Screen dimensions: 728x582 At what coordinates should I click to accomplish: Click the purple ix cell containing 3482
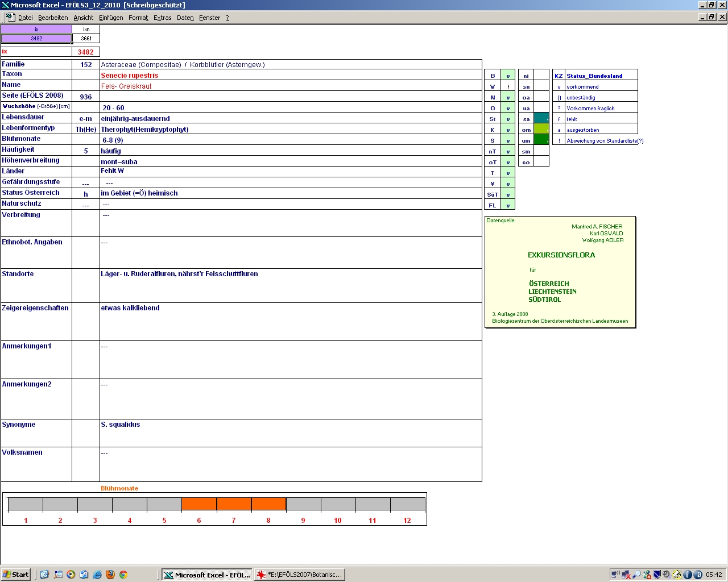(x=36, y=39)
